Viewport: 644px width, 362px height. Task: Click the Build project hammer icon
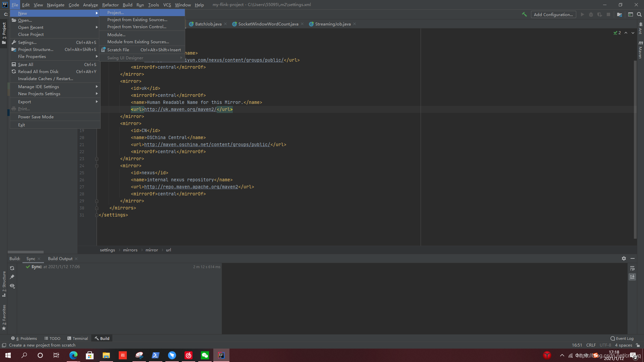pos(524,14)
